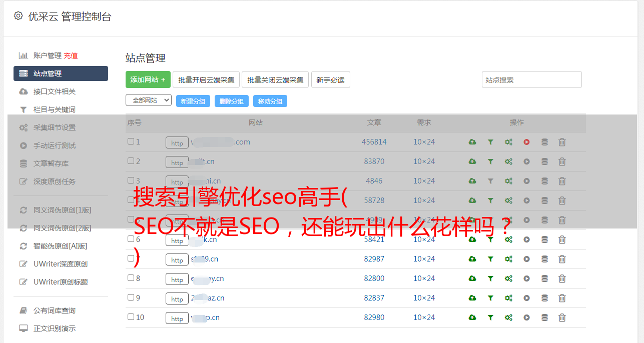Click the trash icon in row 10
This screenshot has height=343, width=644.
click(x=562, y=317)
